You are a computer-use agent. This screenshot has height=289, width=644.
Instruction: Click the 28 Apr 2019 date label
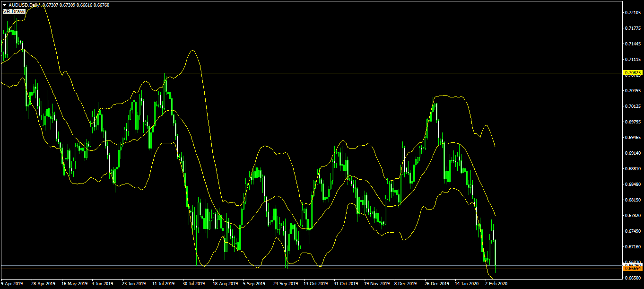pyautogui.click(x=44, y=284)
